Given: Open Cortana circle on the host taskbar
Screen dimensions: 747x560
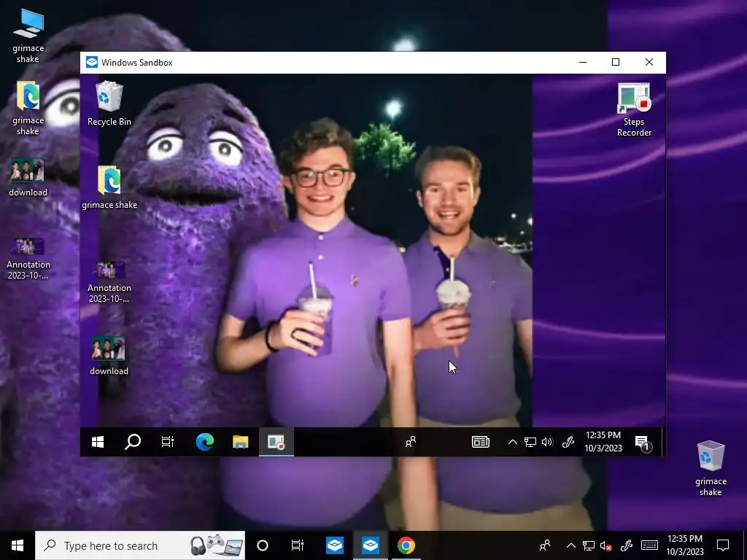Looking at the screenshot, I should (263, 545).
